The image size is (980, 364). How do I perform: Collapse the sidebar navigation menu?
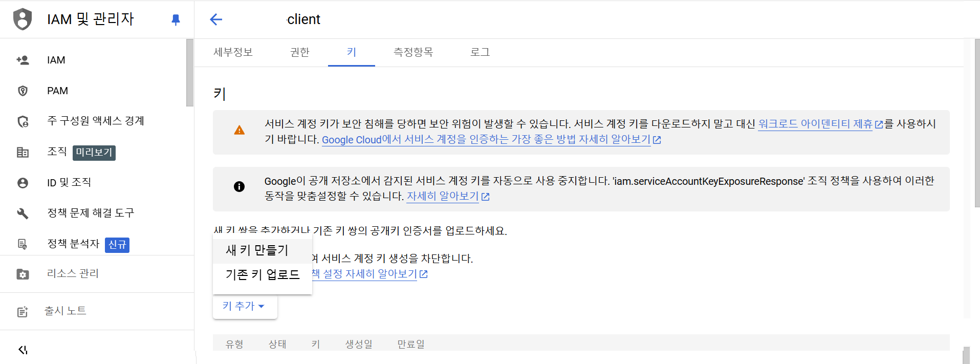pyautogui.click(x=23, y=350)
